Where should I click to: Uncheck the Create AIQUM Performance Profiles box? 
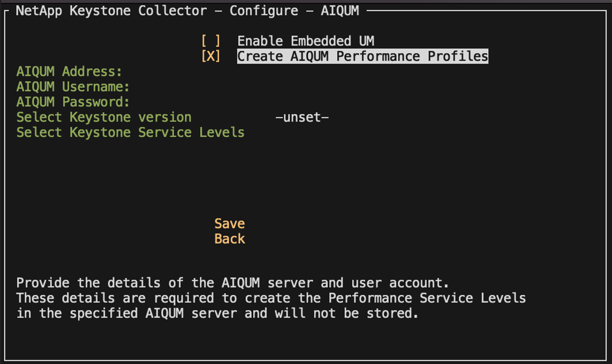211,56
